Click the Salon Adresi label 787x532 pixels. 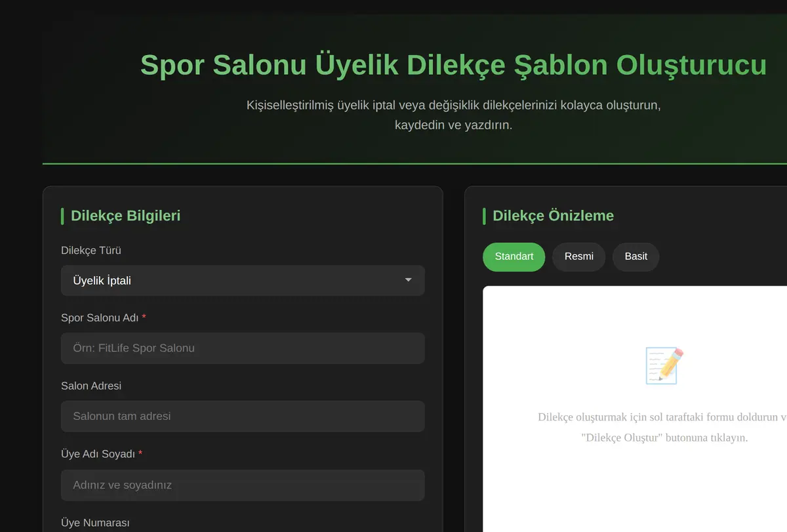coord(91,386)
